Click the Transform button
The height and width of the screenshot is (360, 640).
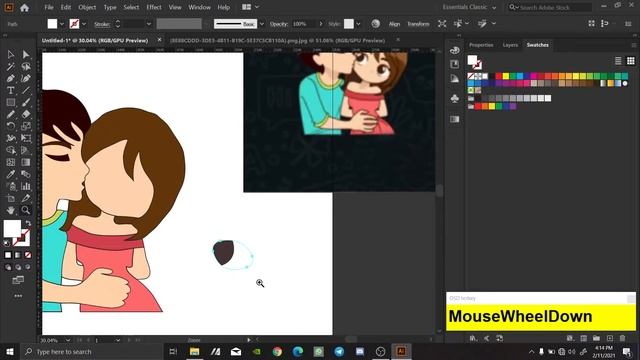(418, 24)
